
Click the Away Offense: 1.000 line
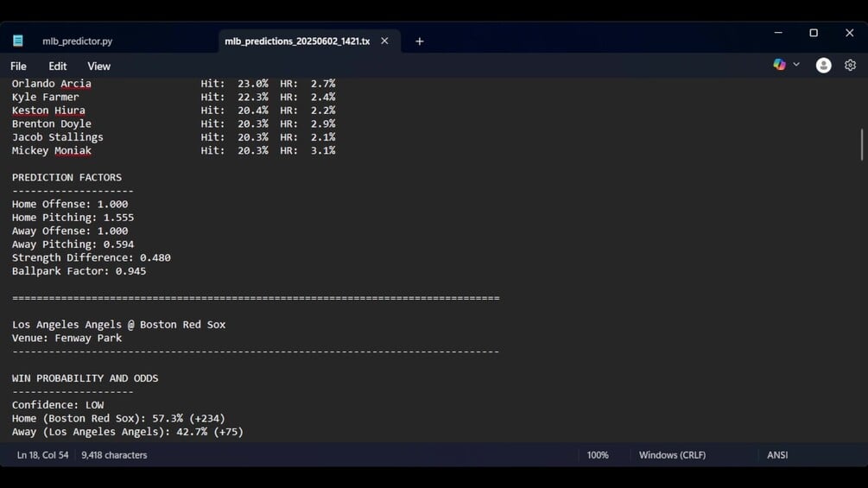[x=70, y=231]
